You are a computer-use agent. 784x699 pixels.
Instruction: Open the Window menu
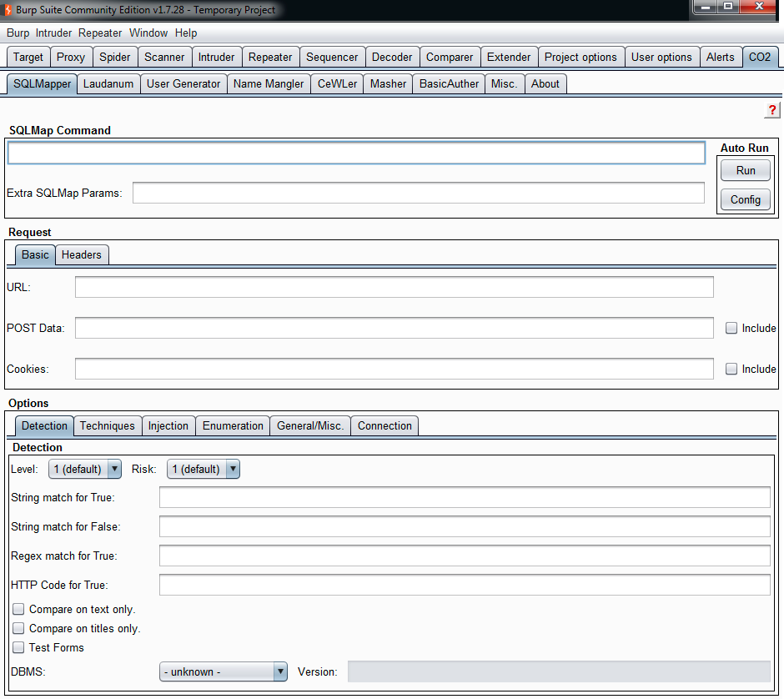pos(148,33)
